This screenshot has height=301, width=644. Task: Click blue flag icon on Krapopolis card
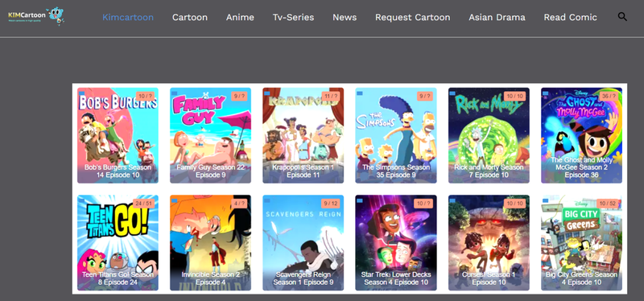(x=267, y=93)
